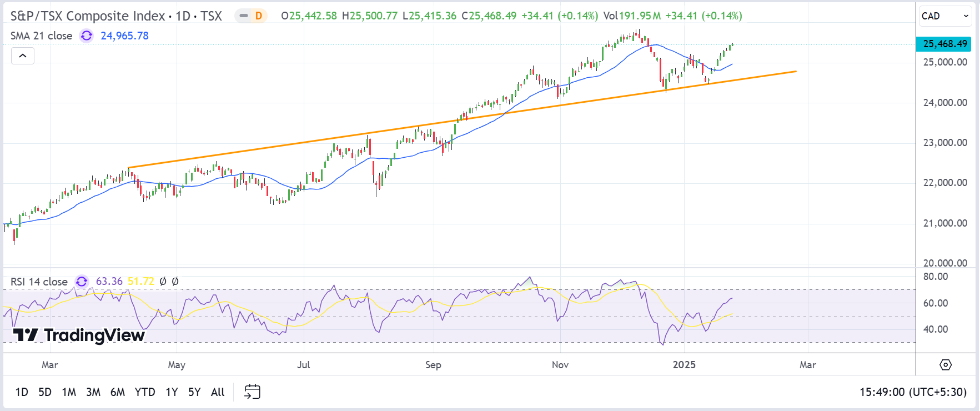Select the 1D time range
The image size is (980, 411).
point(22,392)
